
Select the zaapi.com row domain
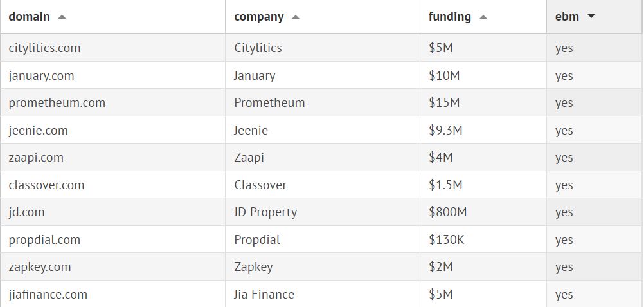coord(36,158)
